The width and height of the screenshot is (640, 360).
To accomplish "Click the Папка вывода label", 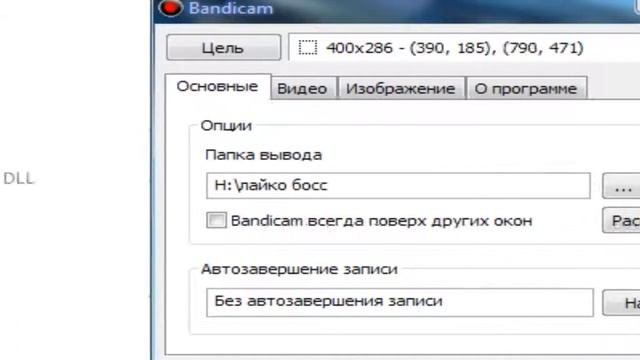I will click(x=264, y=155).
